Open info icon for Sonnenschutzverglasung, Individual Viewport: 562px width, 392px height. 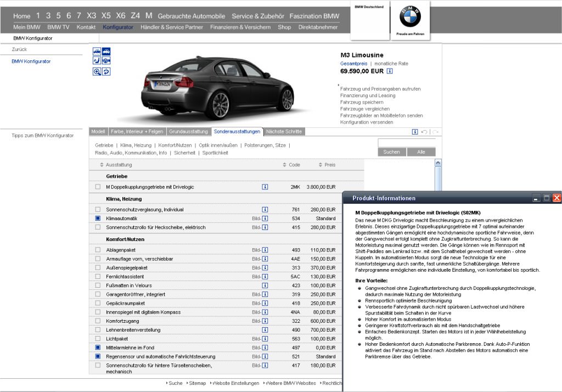click(x=265, y=209)
